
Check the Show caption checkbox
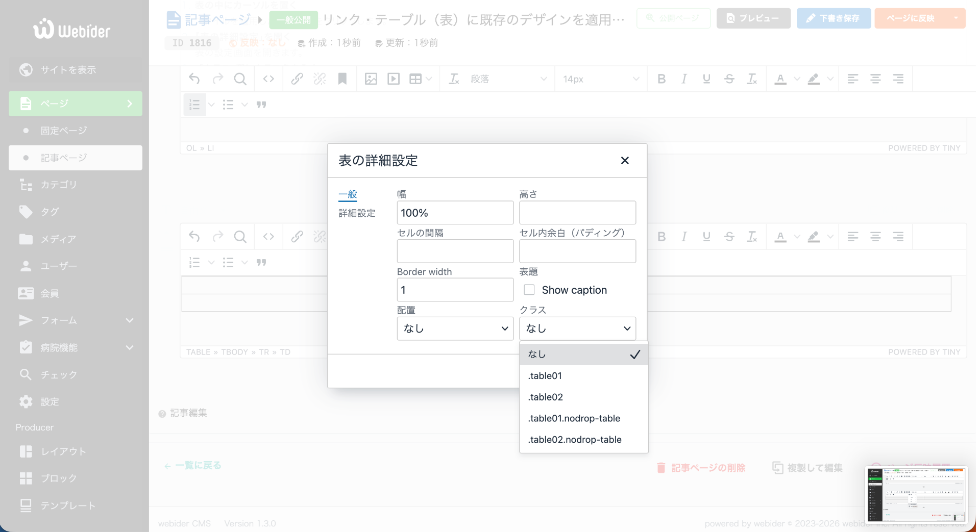pos(529,290)
